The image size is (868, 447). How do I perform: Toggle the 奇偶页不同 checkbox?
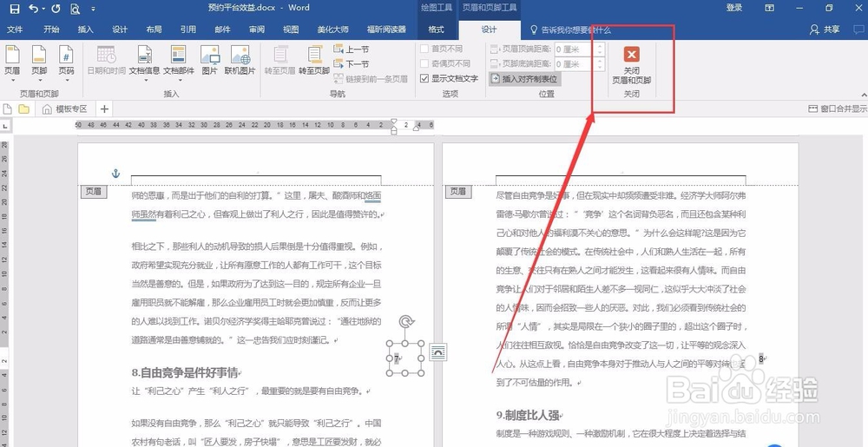point(424,63)
